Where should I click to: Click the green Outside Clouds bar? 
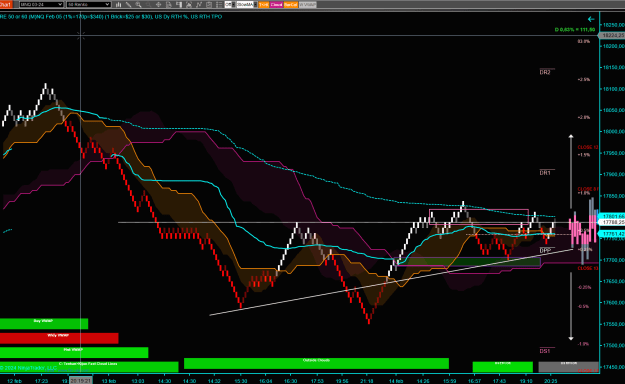[x=316, y=363]
